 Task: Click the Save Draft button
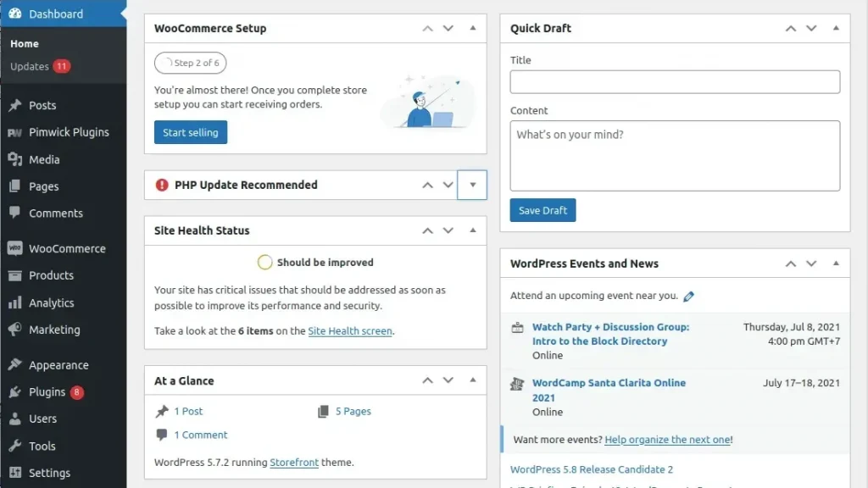coord(542,210)
